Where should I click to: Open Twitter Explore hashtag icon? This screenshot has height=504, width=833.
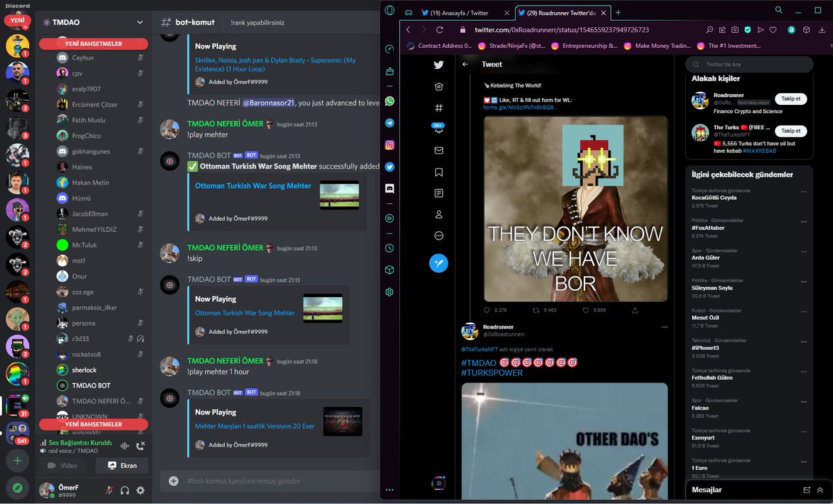(x=439, y=108)
